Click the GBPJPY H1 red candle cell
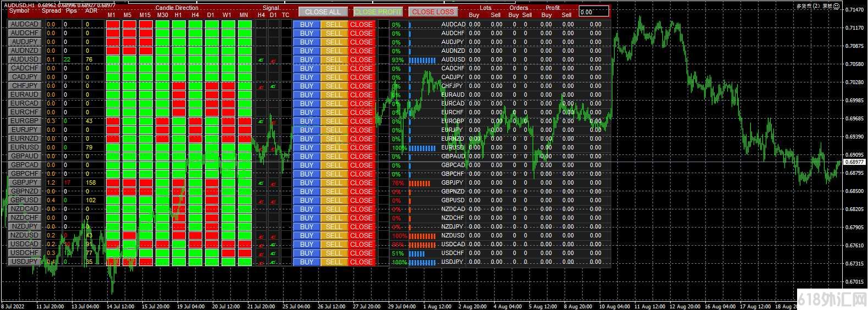 [x=179, y=182]
